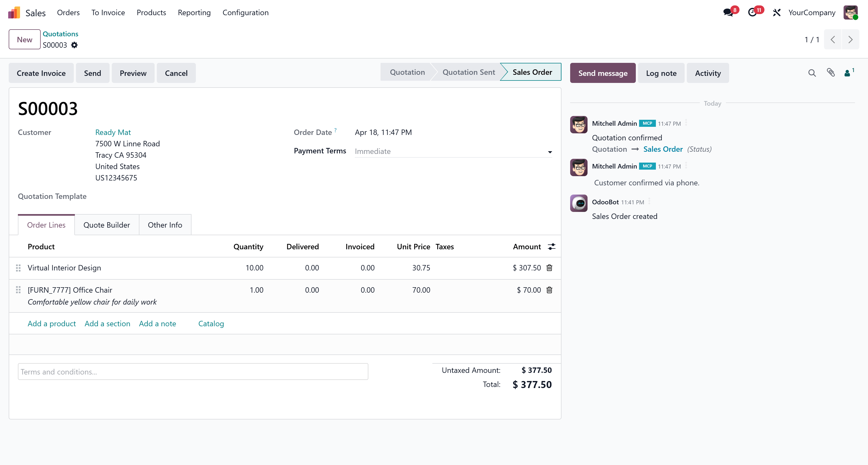
Task: Click the Add a product link
Action: tap(52, 324)
